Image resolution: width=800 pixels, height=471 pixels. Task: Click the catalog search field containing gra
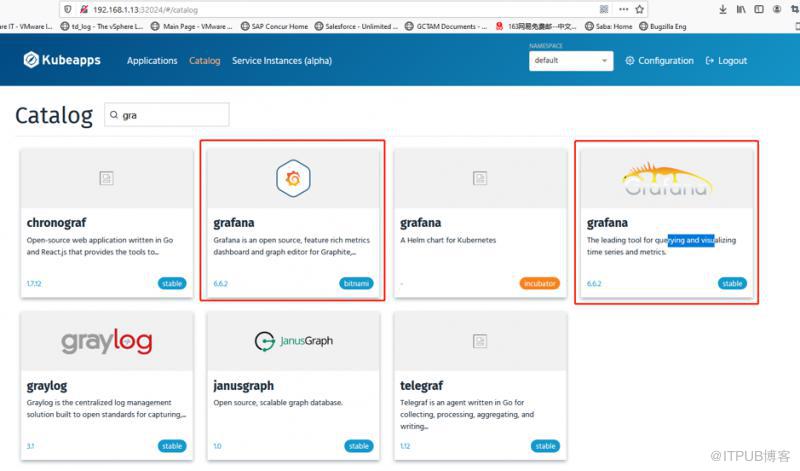click(167, 115)
